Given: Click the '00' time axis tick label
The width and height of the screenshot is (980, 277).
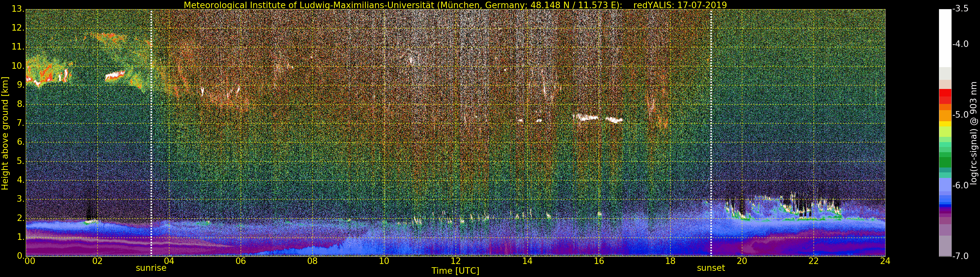Looking at the screenshot, I should coord(30,261).
